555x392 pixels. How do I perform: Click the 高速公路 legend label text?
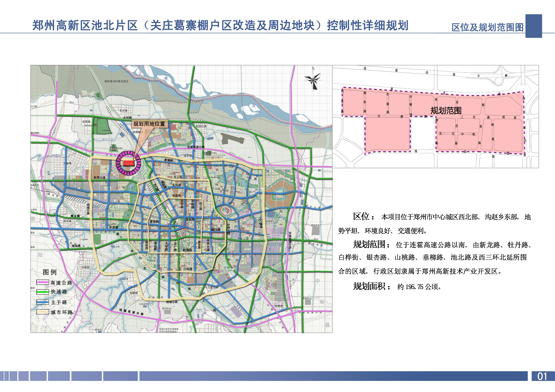(61, 283)
